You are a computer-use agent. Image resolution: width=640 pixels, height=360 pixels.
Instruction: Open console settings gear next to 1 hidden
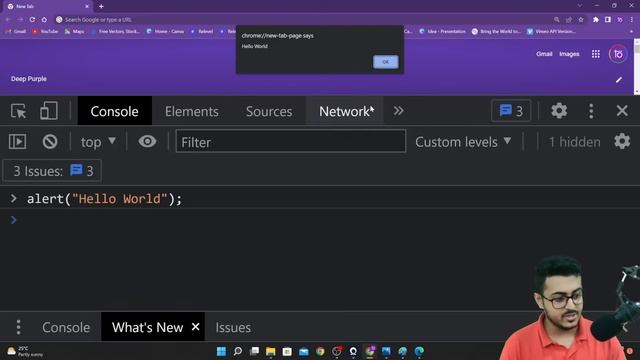pyautogui.click(x=622, y=141)
